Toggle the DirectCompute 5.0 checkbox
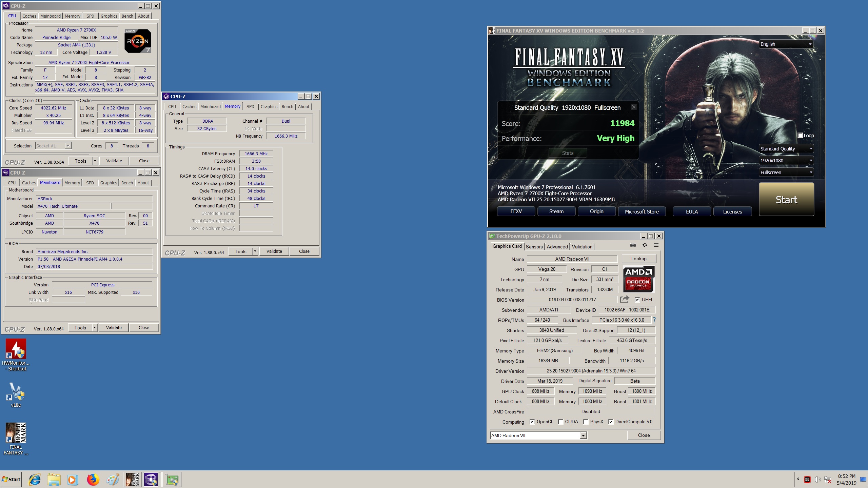Image resolution: width=868 pixels, height=488 pixels. pos(611,422)
